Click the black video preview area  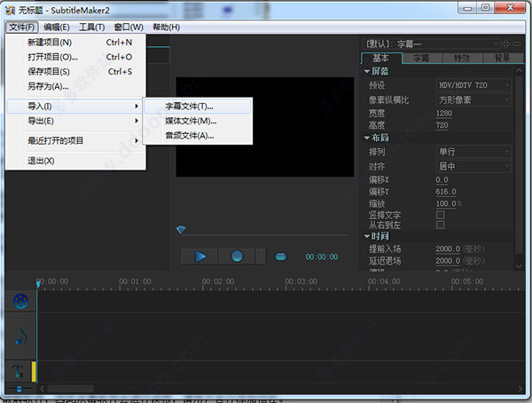coord(264,127)
